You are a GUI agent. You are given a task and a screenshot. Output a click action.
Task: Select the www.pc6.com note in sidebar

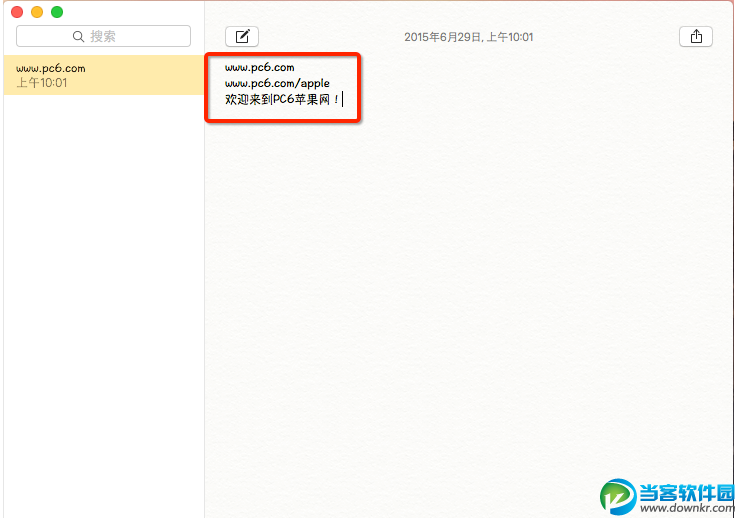click(x=103, y=75)
